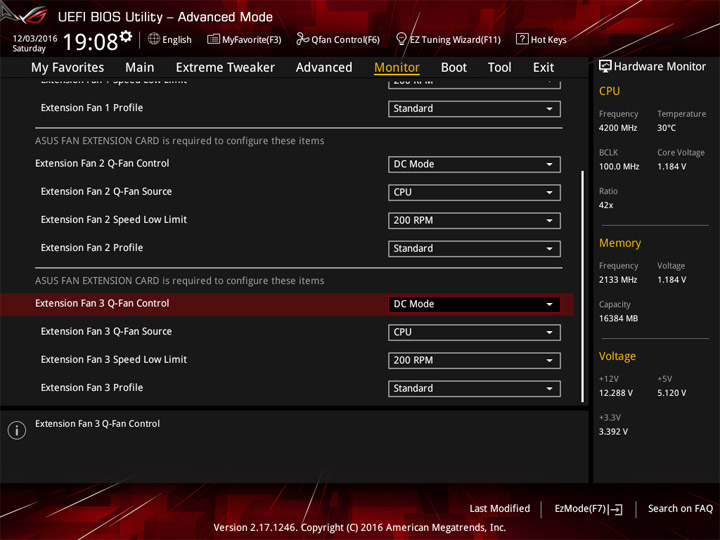Click the 2133 MHz memory frequency value

click(618, 279)
